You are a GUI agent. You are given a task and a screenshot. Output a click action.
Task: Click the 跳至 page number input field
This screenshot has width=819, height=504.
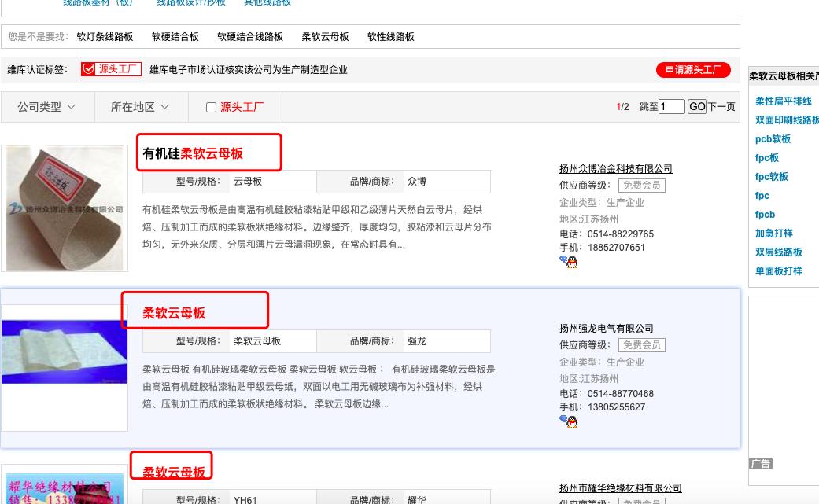(672, 106)
